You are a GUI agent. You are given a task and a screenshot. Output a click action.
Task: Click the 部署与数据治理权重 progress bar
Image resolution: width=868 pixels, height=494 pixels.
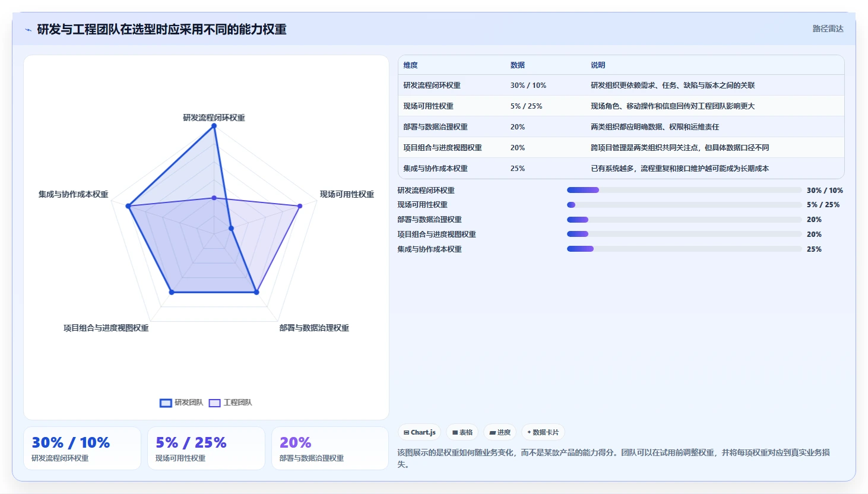tap(684, 220)
